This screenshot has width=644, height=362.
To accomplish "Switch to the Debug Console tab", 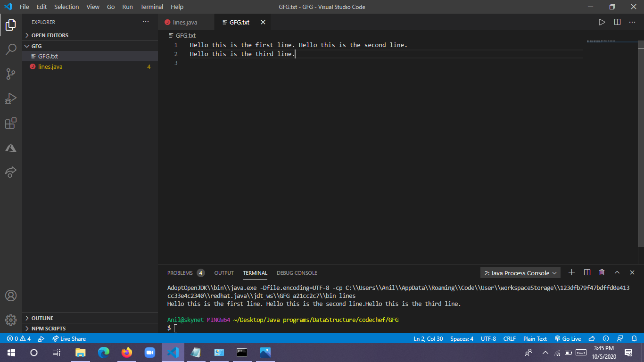I will (297, 273).
